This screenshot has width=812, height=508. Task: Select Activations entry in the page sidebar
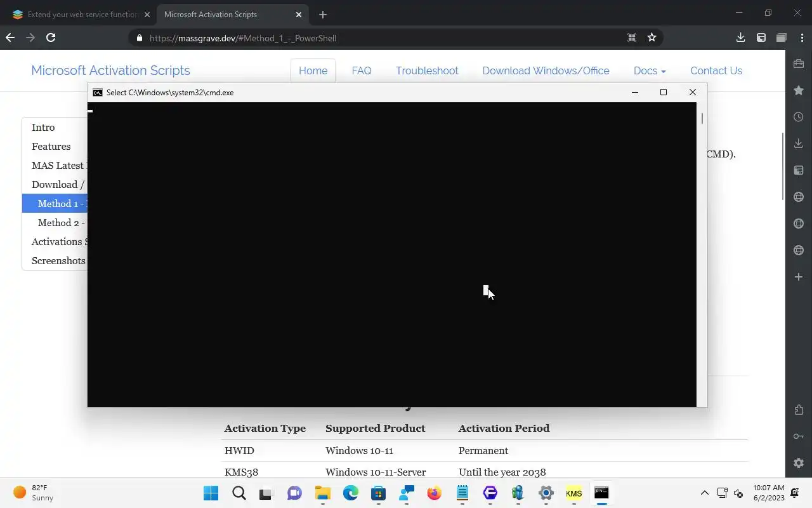(x=55, y=241)
